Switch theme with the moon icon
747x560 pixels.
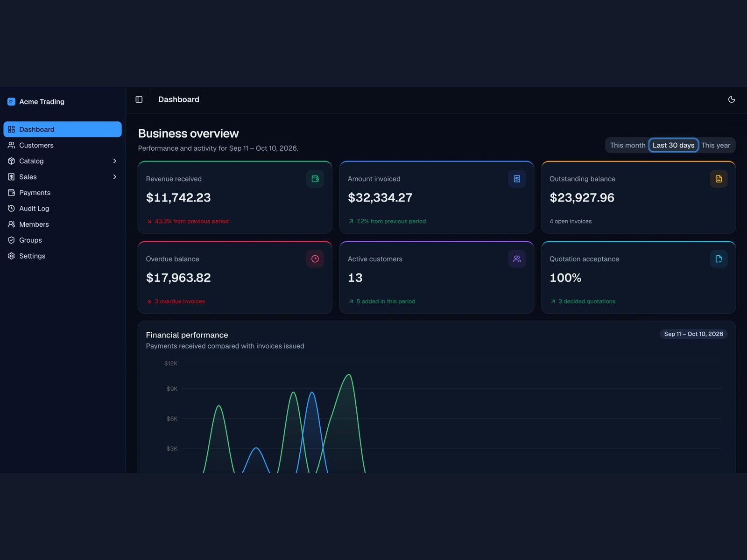pos(732,99)
